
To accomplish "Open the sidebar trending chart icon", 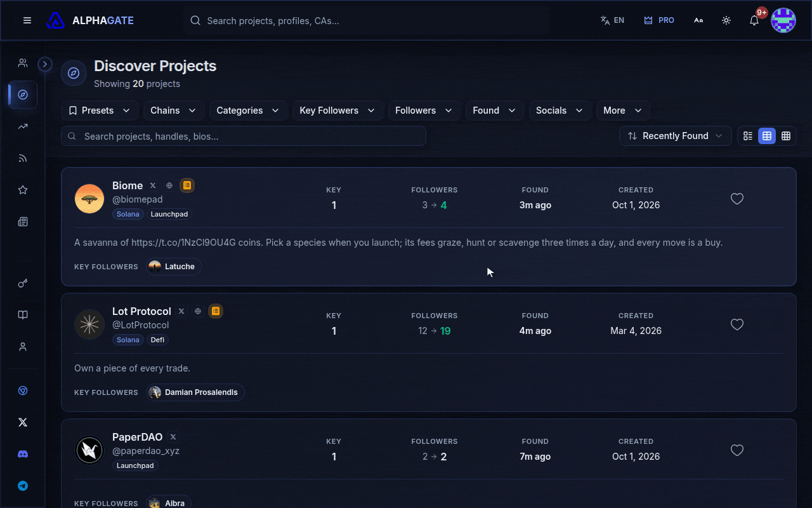I will (23, 126).
